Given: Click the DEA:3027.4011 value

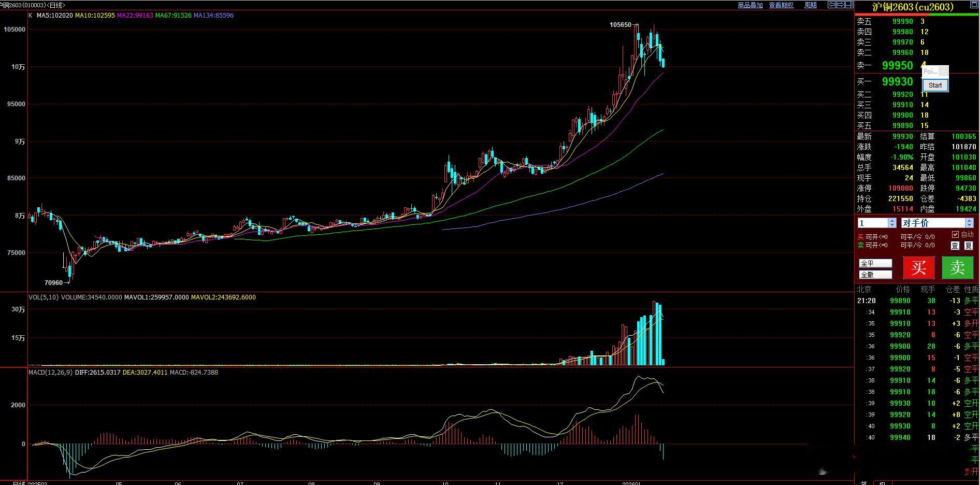Looking at the screenshot, I should point(145,373).
